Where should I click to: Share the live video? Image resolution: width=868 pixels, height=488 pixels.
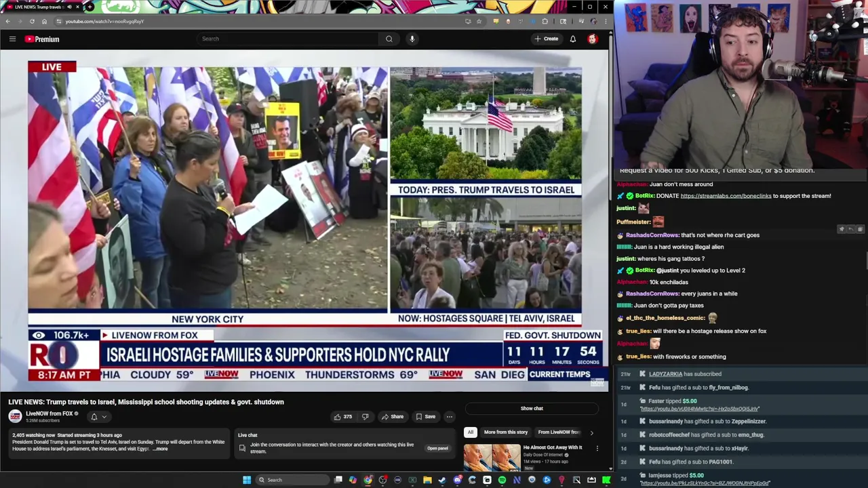pos(392,417)
